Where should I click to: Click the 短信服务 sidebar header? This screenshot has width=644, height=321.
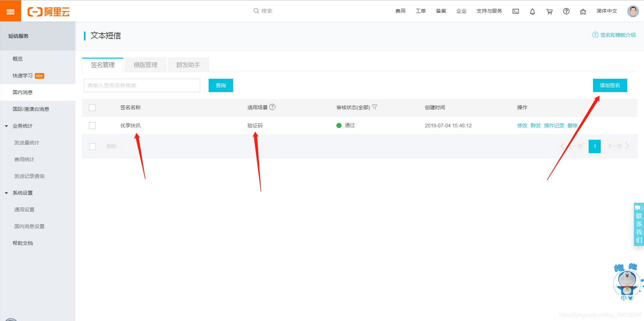click(18, 36)
